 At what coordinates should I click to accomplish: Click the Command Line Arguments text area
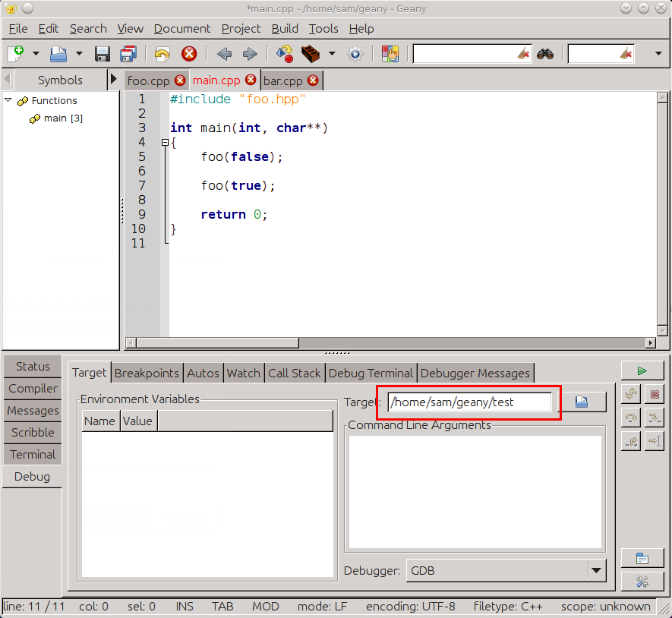click(475, 492)
